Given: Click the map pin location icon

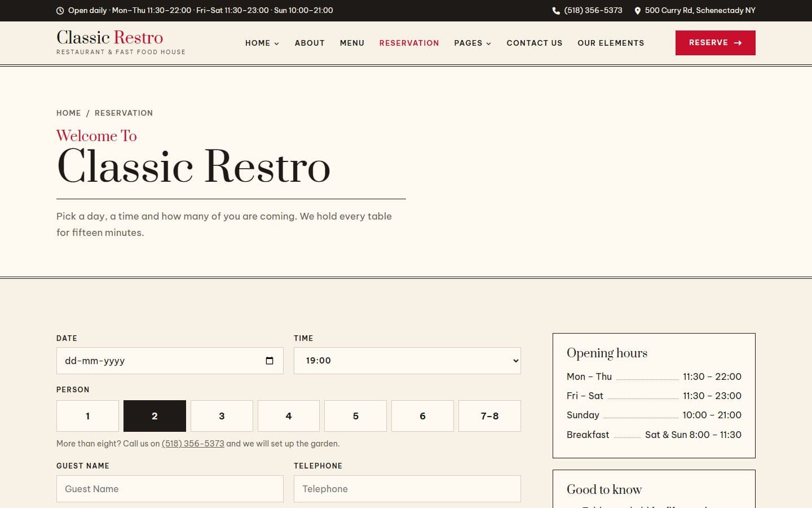Looking at the screenshot, I should pos(637,11).
